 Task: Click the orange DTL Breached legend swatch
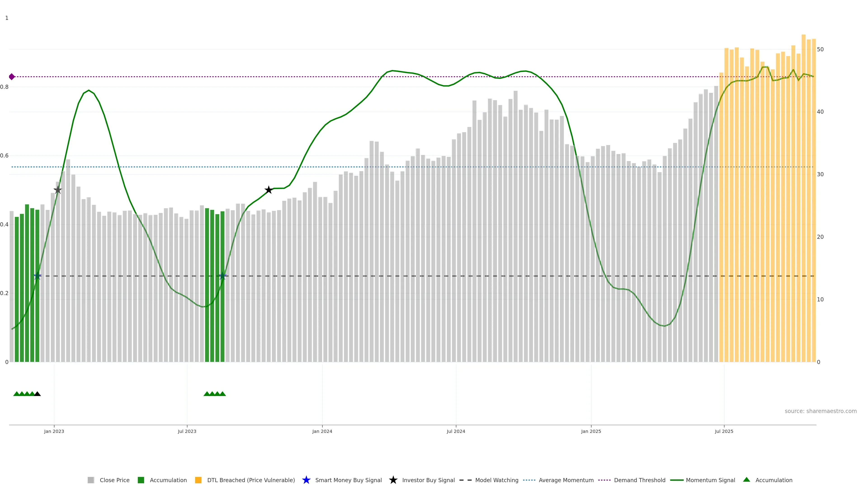(x=198, y=480)
